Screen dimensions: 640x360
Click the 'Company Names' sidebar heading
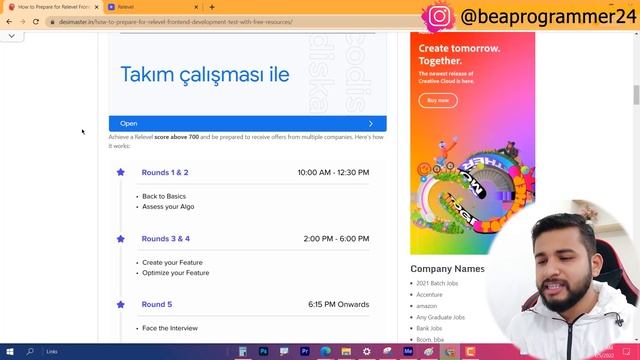[x=447, y=269]
